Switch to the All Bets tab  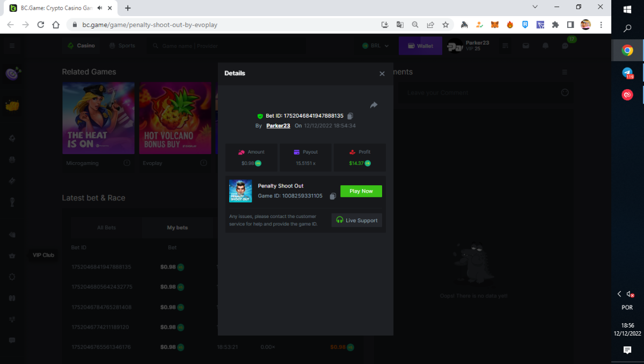pos(106,228)
